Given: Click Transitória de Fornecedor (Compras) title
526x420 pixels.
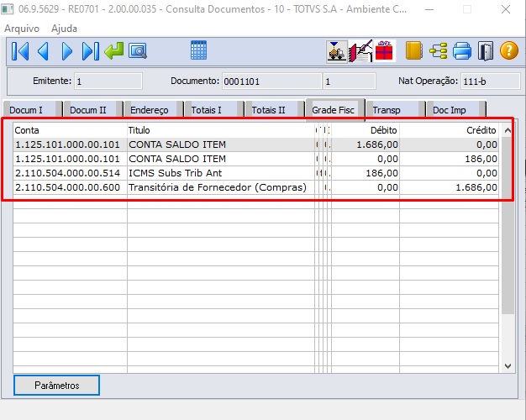Looking at the screenshot, I should pyautogui.click(x=218, y=187).
